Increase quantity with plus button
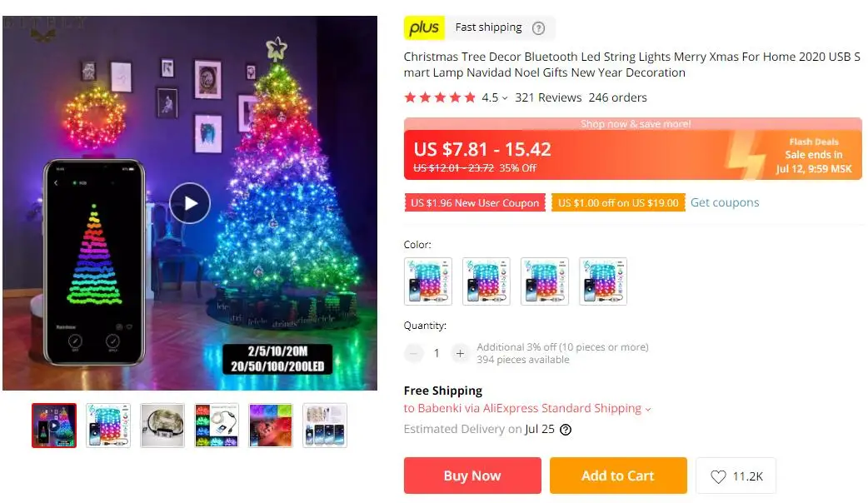This screenshot has width=868, height=503. [460, 353]
